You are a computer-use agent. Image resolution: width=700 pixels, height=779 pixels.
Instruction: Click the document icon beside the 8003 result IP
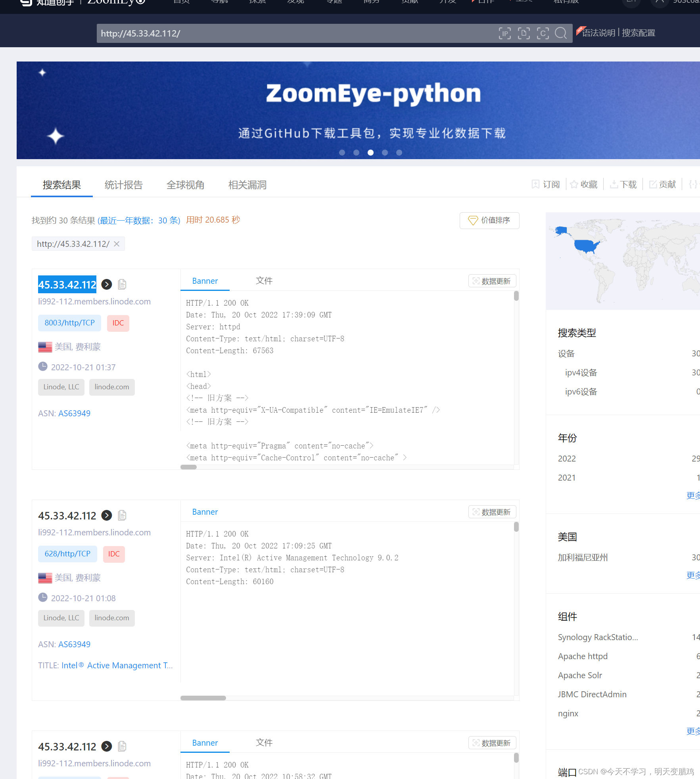122,284
